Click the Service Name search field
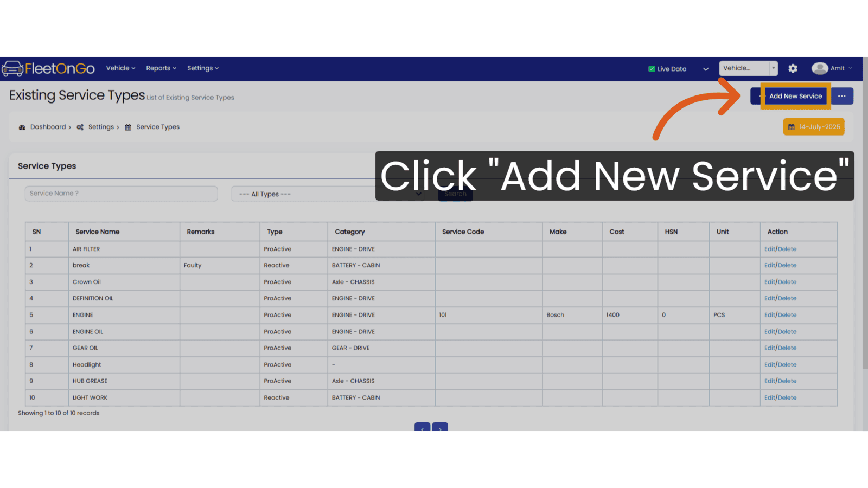The image size is (868, 488). click(122, 194)
